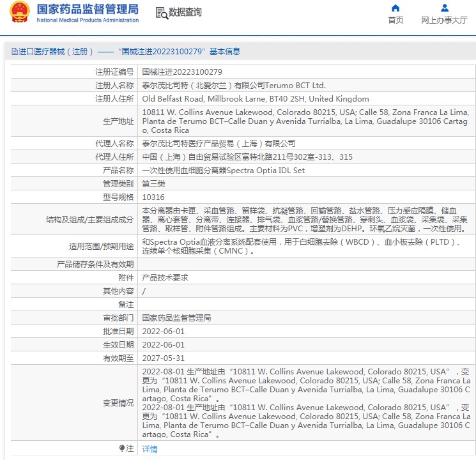
Task: Click approving department 国家药品监督管理局 value
Action: click(177, 318)
